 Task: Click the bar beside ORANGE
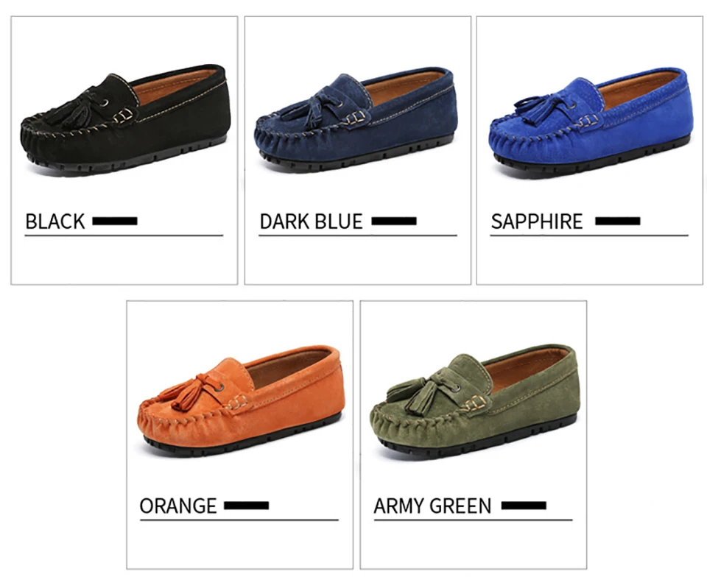[246, 506]
